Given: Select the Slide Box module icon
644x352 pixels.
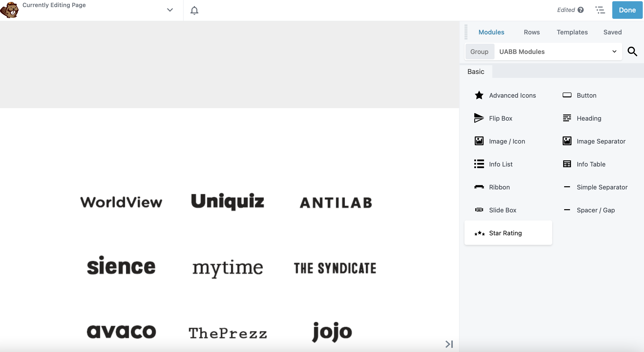Looking at the screenshot, I should [479, 210].
